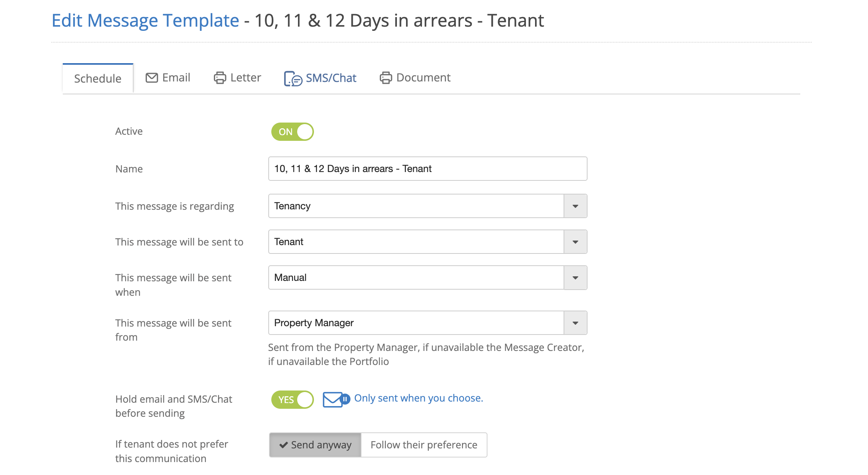Toggle the Active ON switch

coord(292,132)
